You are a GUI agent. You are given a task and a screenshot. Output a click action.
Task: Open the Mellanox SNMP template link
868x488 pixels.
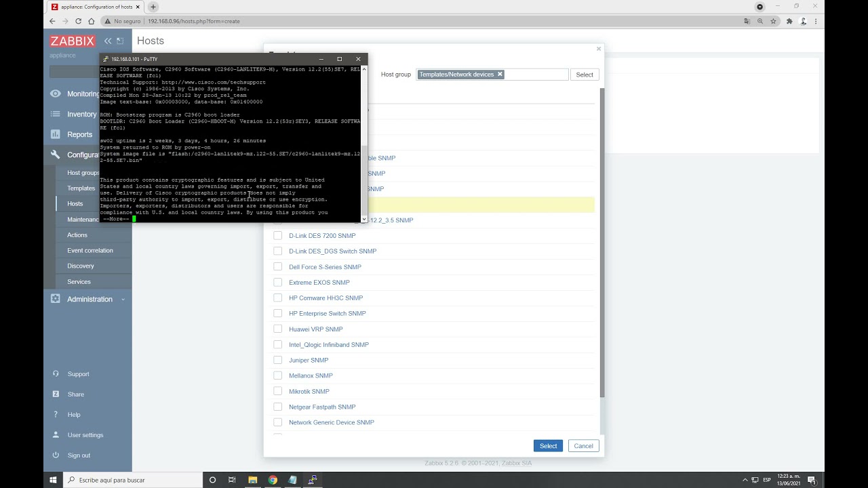(311, 375)
